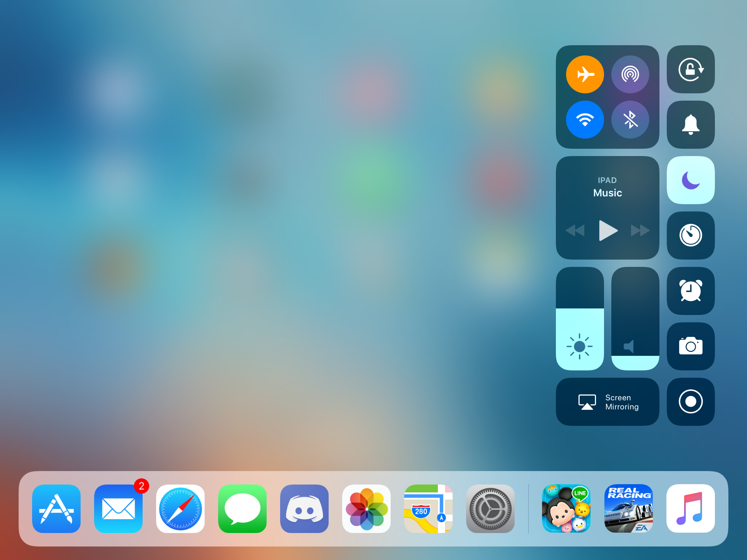
Task: Open the Messages app
Action: click(x=242, y=509)
